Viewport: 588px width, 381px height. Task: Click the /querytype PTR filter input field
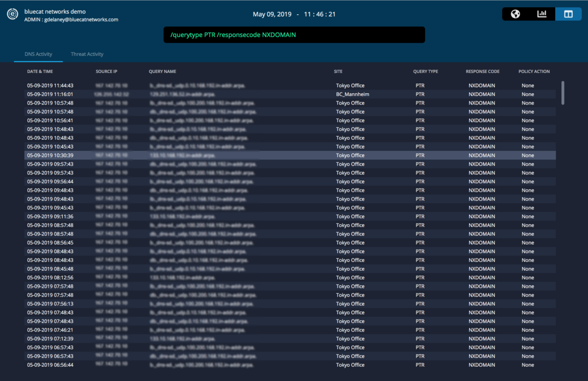pyautogui.click(x=294, y=34)
